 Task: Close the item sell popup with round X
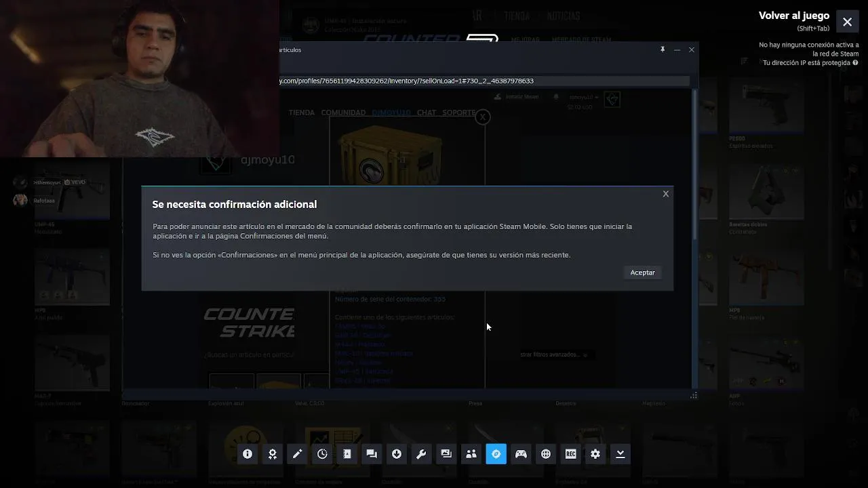pyautogui.click(x=482, y=117)
